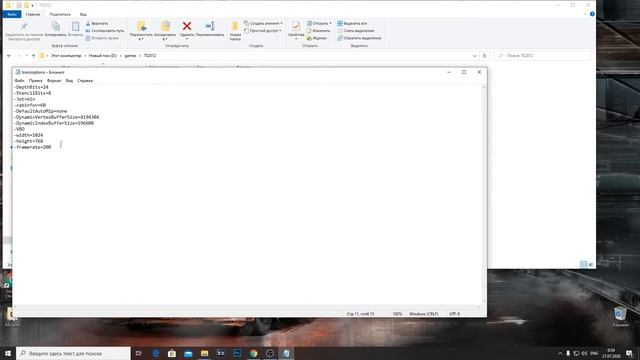Screen dimensions: 640x360
Task: Click the taskbar search box
Action: (73, 353)
